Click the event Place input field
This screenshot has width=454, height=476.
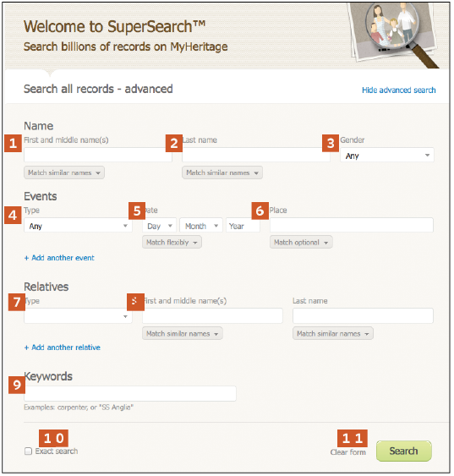click(352, 225)
